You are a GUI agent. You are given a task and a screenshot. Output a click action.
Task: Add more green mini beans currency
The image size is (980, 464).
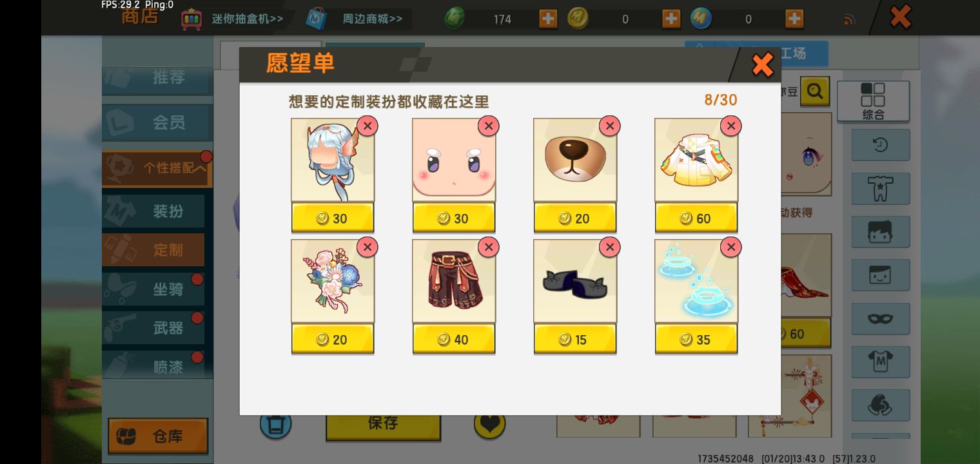tap(548, 19)
